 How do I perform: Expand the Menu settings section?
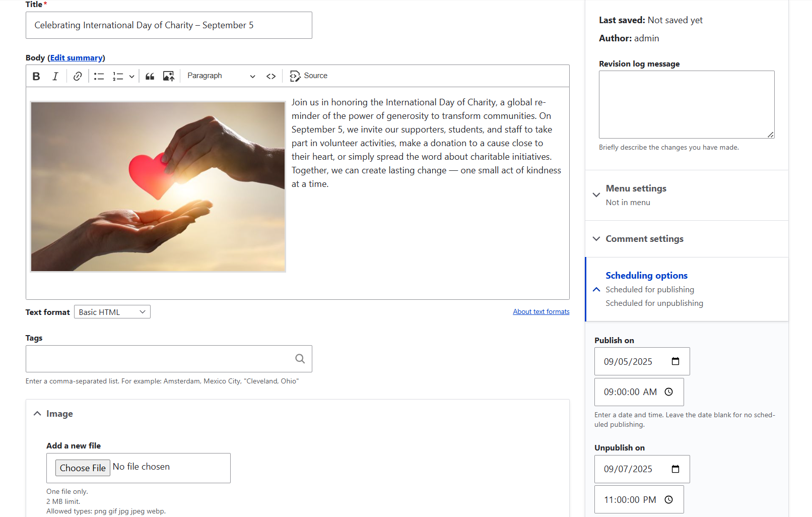pyautogui.click(x=636, y=188)
